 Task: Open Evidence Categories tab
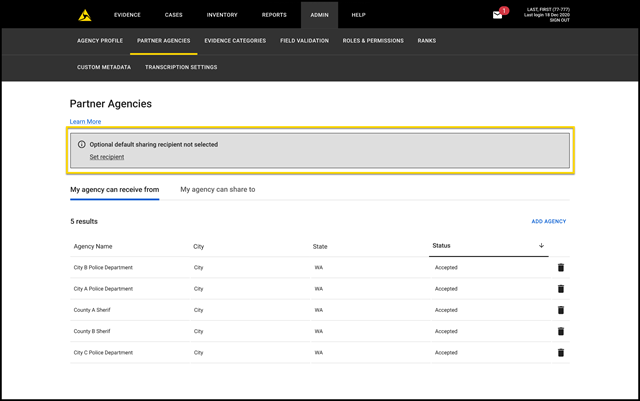[235, 41]
